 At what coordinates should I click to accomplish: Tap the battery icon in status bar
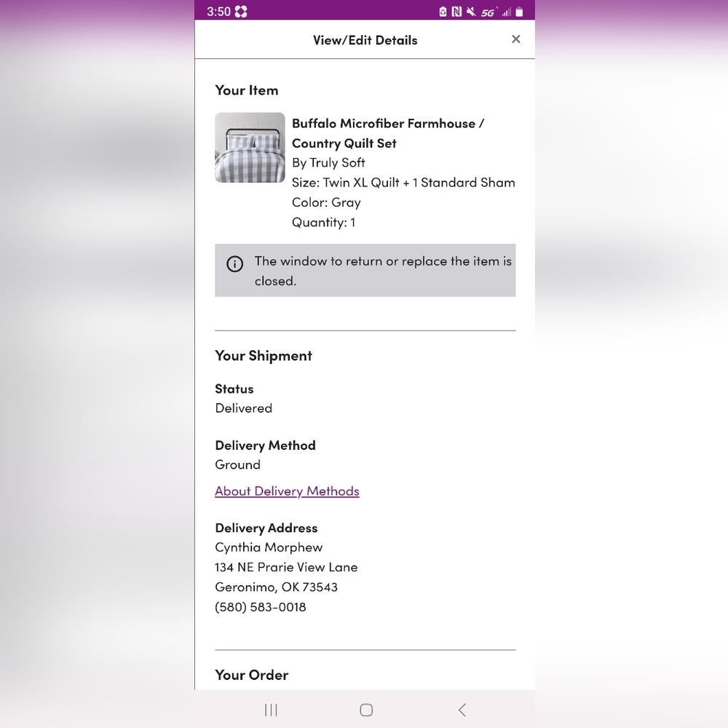point(519,12)
